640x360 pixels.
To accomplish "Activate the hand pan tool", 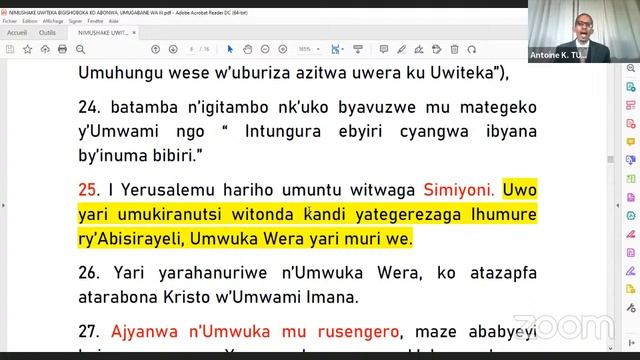I will point(247,49).
